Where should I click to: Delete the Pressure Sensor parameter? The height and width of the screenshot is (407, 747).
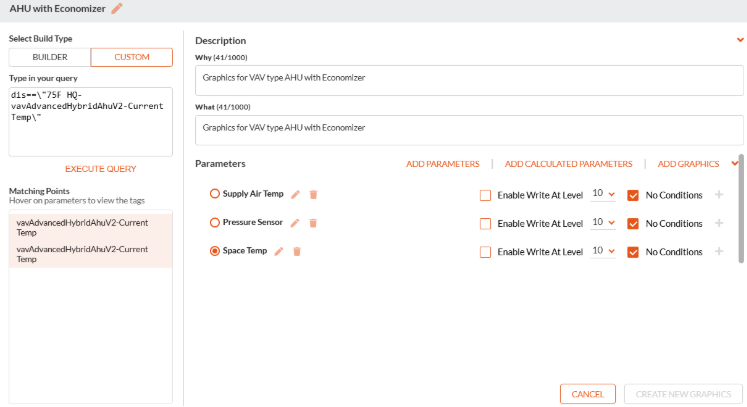click(313, 223)
